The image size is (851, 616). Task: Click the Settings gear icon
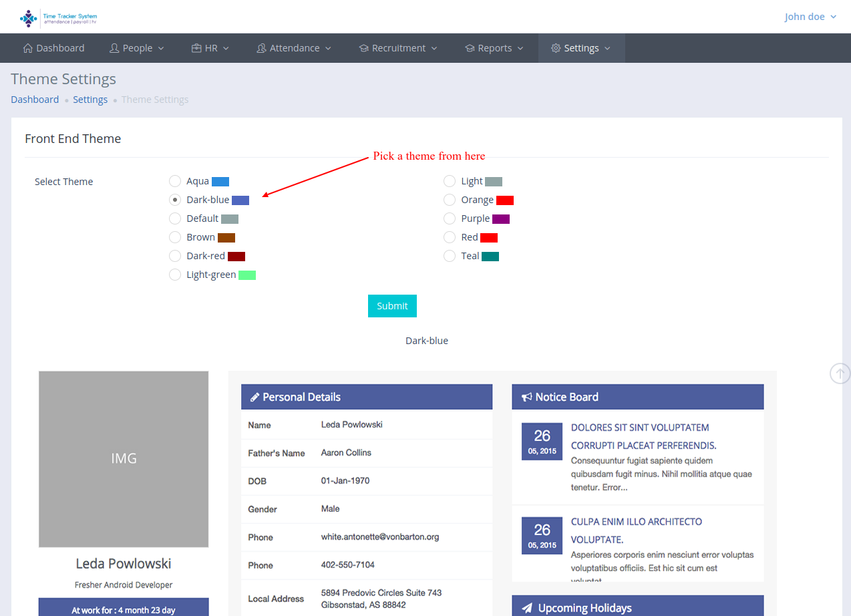[x=556, y=48]
